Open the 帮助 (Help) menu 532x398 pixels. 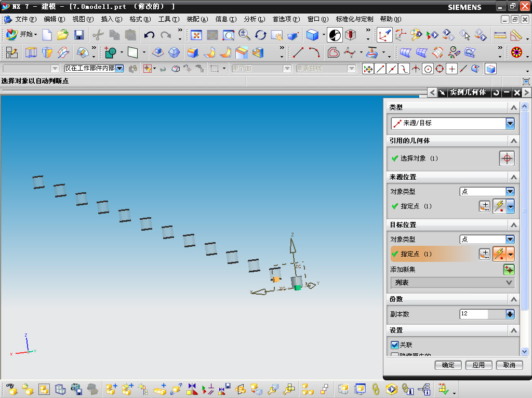pyautogui.click(x=391, y=19)
